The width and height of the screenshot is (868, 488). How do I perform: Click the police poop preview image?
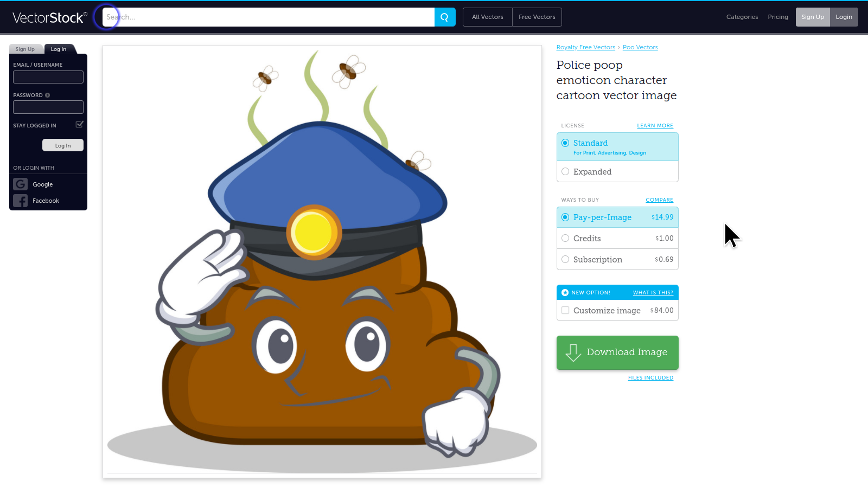click(322, 261)
